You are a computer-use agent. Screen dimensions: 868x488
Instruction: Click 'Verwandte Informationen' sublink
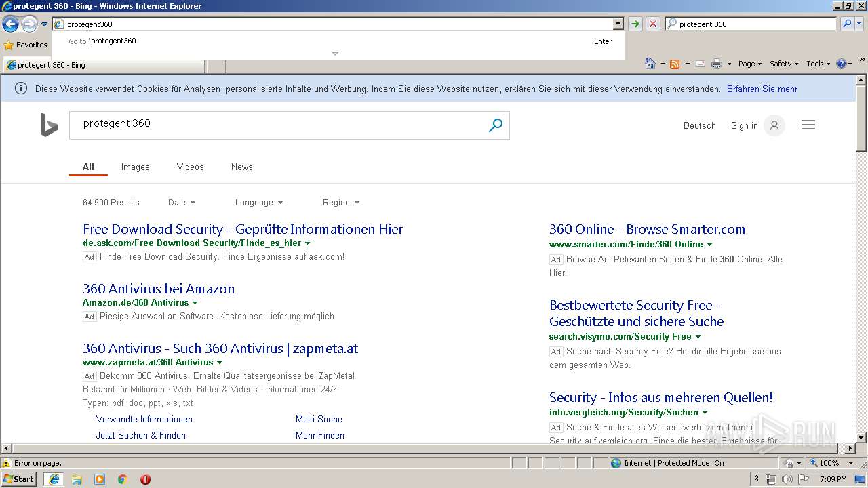[144, 420]
